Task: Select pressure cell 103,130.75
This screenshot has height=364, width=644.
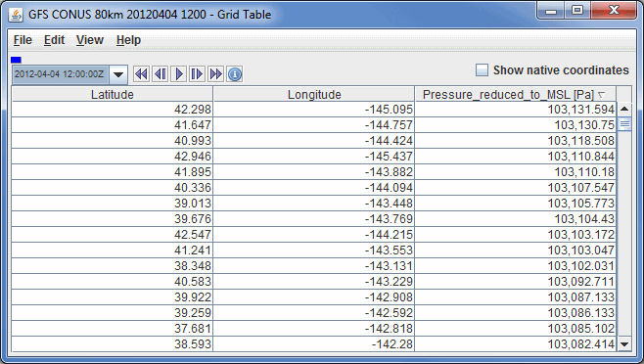Action: click(516, 125)
